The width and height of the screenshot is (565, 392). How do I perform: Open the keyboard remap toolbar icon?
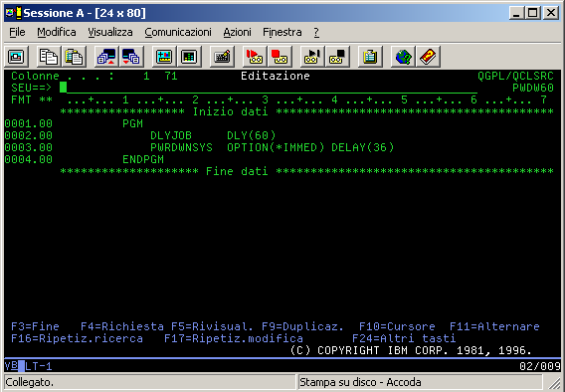(222, 57)
